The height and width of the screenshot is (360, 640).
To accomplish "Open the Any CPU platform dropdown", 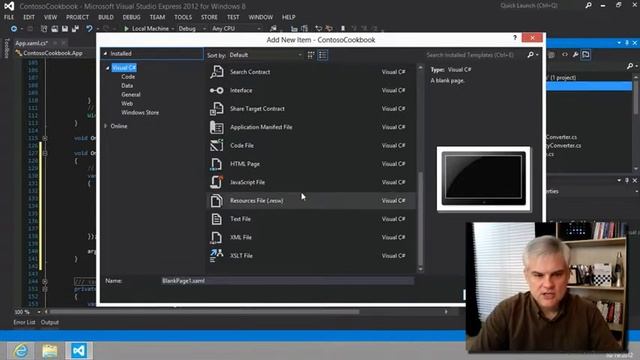I will (259, 29).
